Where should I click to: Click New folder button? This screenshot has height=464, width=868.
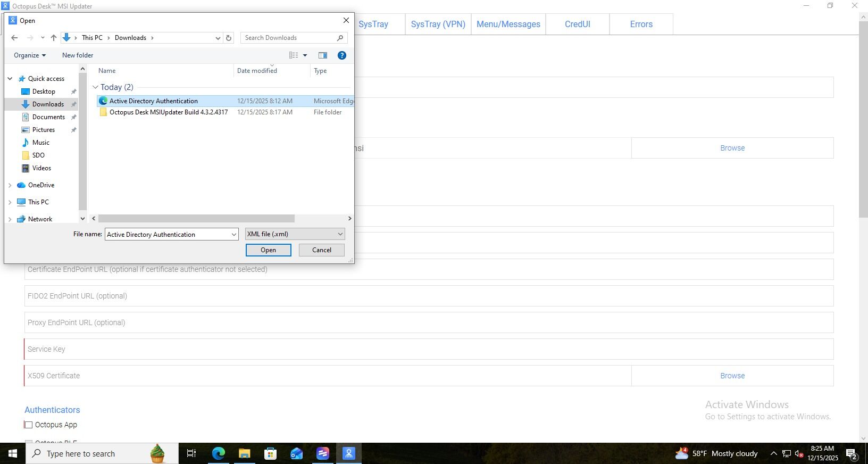(x=78, y=55)
